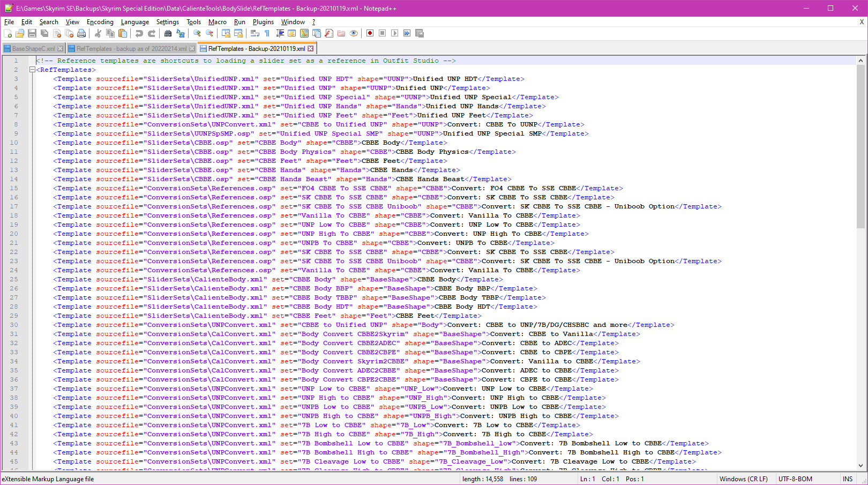Zoom in with the magnifier plus icon
The width and height of the screenshot is (868, 485).
click(x=197, y=33)
